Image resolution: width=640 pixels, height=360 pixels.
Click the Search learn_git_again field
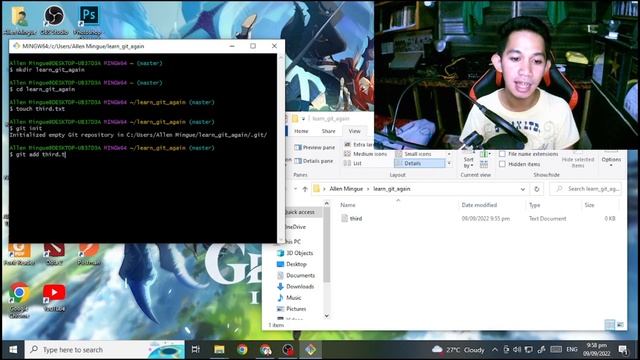[585, 189]
